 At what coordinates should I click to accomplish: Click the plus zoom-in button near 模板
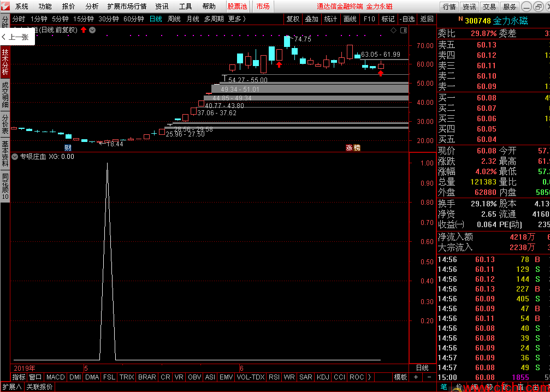416,377
